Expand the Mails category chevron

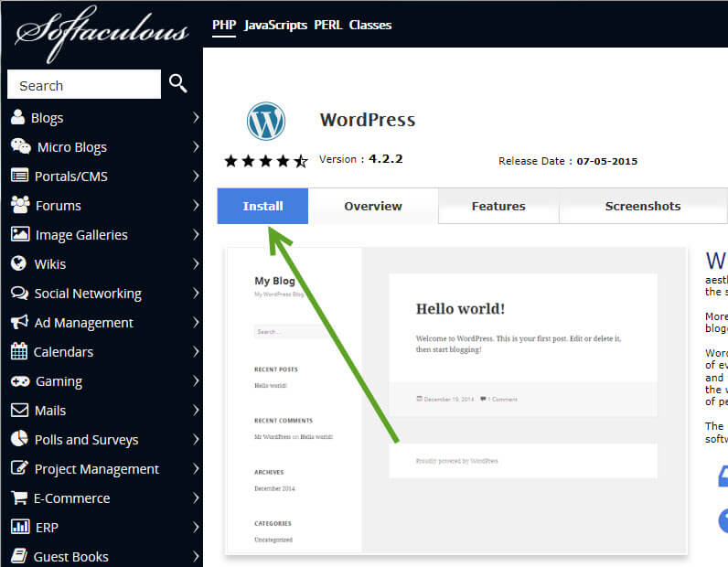click(196, 410)
